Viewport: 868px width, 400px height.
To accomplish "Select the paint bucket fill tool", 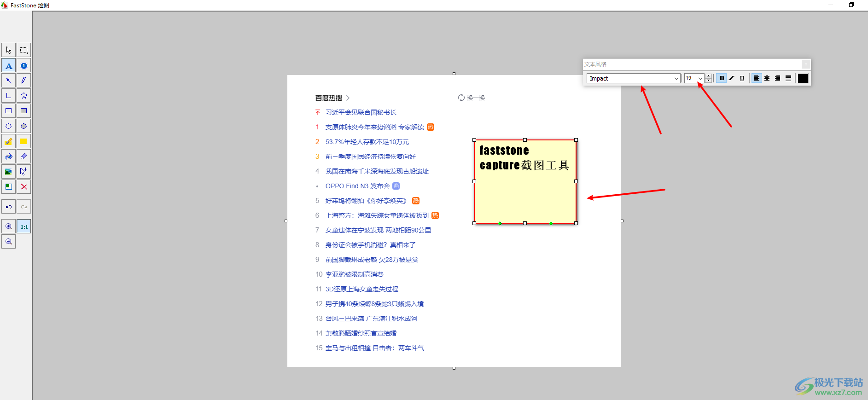I will (8, 157).
